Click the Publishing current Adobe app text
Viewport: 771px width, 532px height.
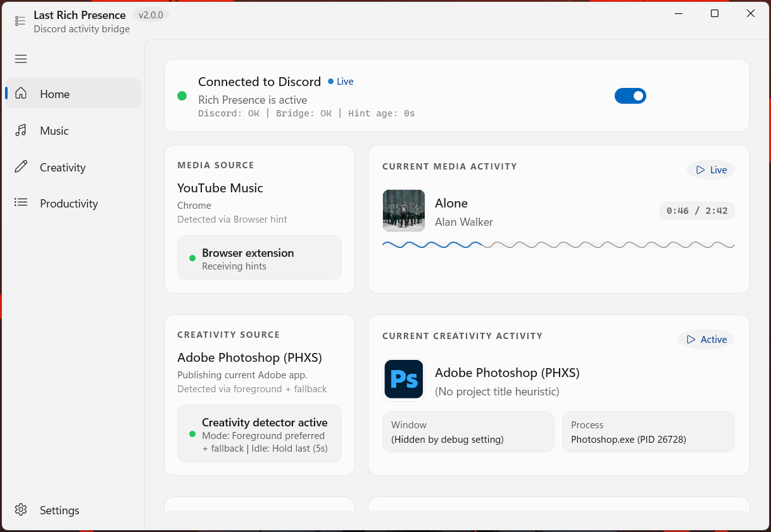[x=242, y=375]
